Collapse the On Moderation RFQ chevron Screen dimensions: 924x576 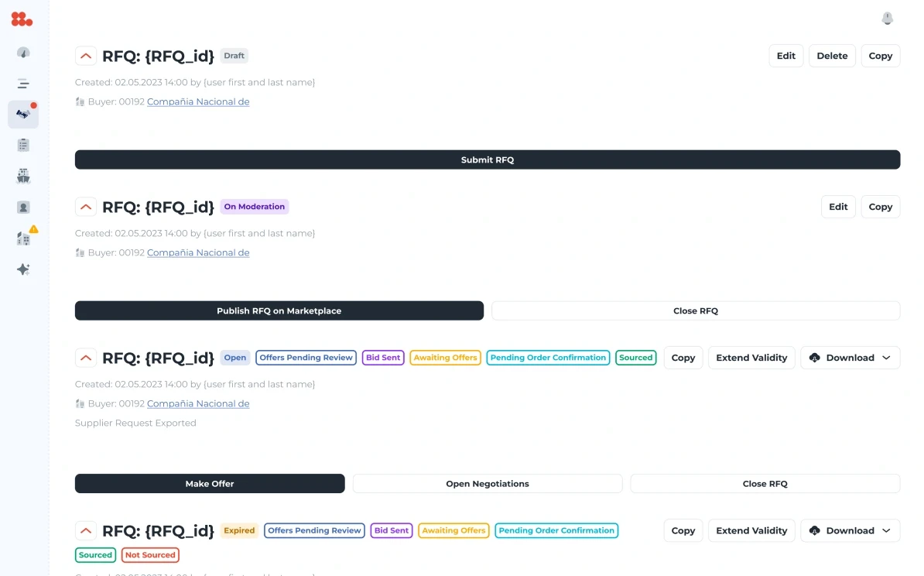pyautogui.click(x=85, y=207)
